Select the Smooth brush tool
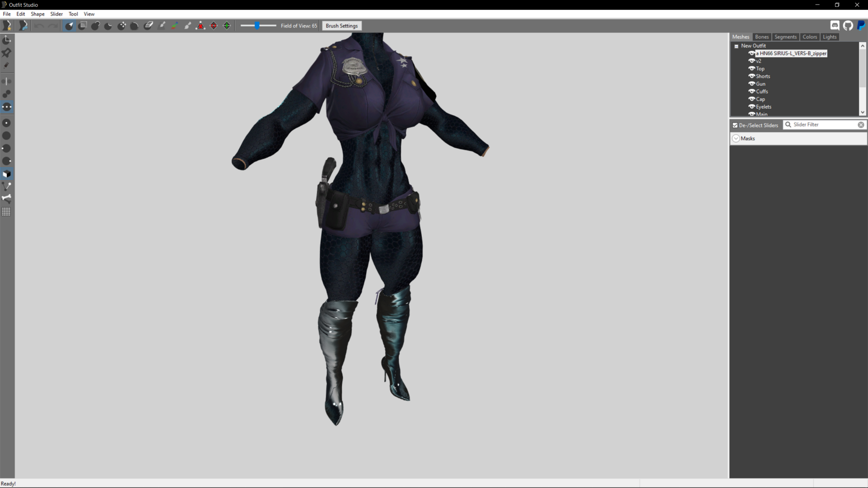 tap(135, 26)
